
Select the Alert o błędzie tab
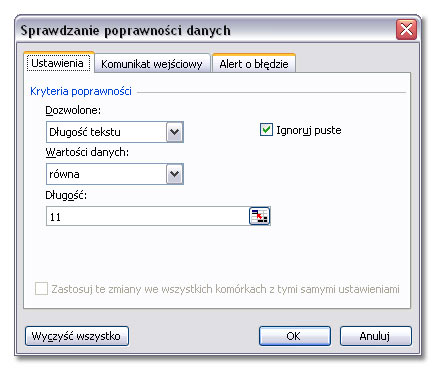click(x=254, y=63)
